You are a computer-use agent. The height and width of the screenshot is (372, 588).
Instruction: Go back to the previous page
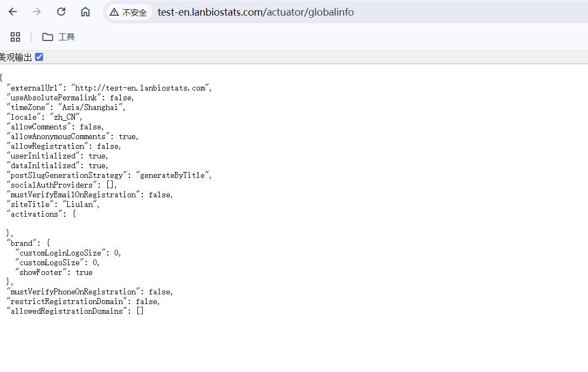[x=13, y=12]
